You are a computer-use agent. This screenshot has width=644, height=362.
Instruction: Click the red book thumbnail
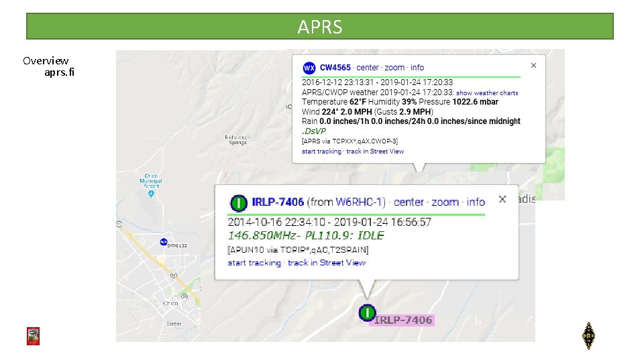(34, 336)
